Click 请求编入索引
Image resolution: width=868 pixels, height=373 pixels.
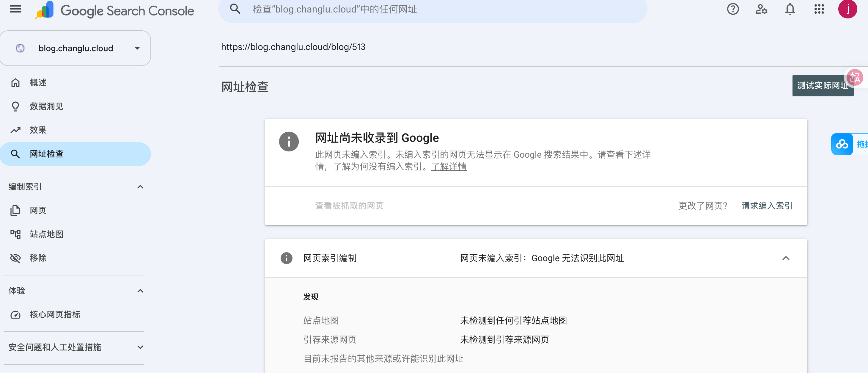point(767,206)
